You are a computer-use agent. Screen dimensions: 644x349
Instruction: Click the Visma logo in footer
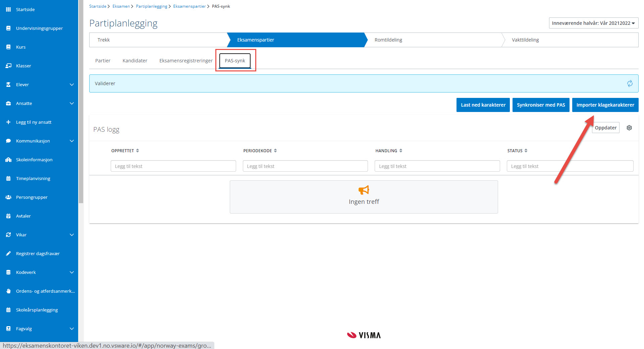point(364,335)
